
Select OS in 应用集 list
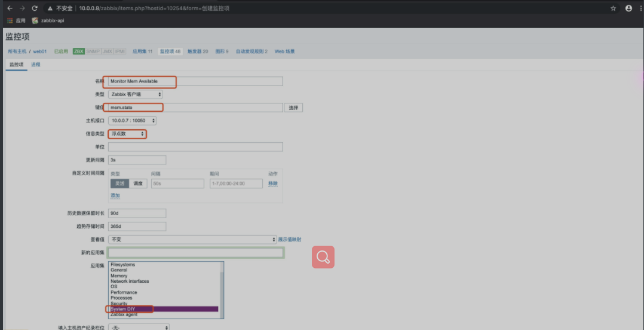164,287
